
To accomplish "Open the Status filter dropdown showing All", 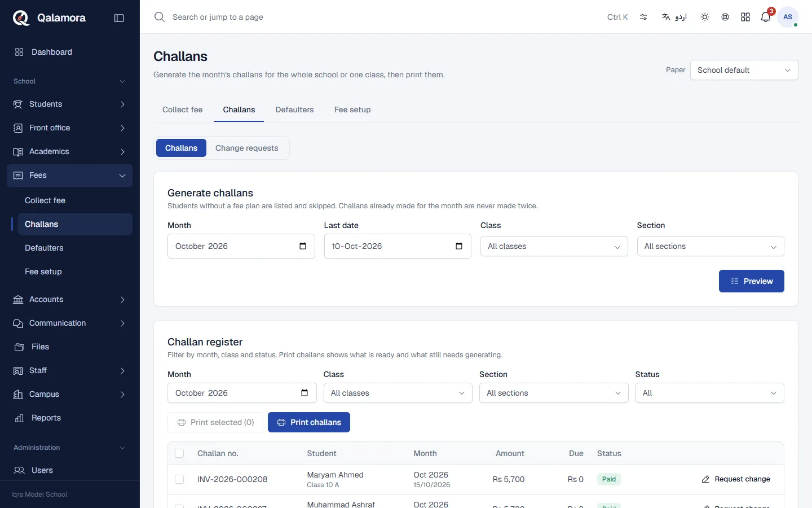I will [x=709, y=393].
